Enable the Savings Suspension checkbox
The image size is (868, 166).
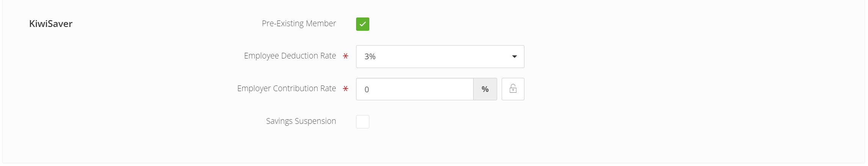[363, 122]
